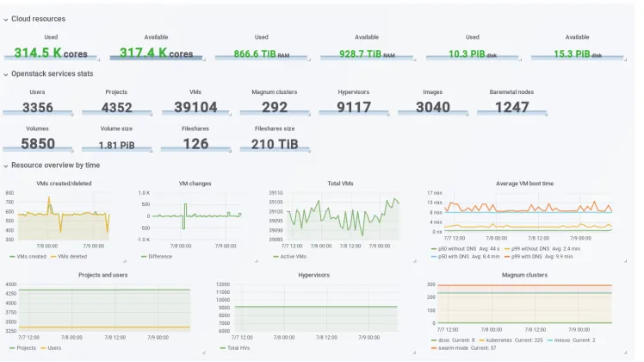This screenshot has width=644, height=362.
Task: Open the Average VM boot time title menu
Action: (524, 184)
